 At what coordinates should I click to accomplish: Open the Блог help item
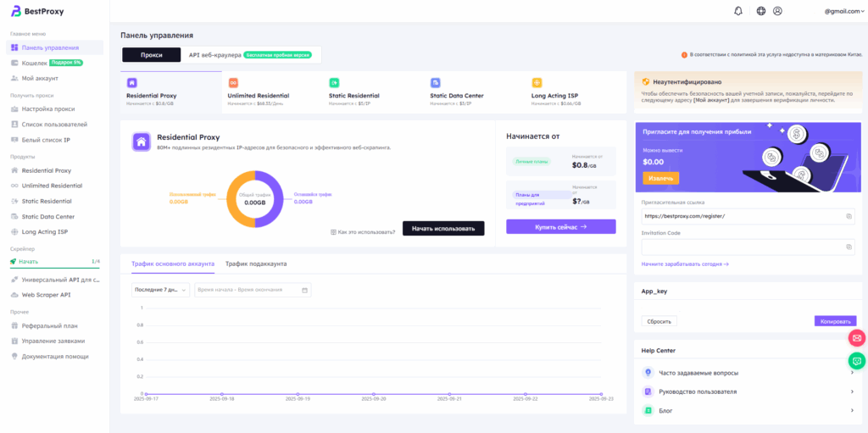748,410
